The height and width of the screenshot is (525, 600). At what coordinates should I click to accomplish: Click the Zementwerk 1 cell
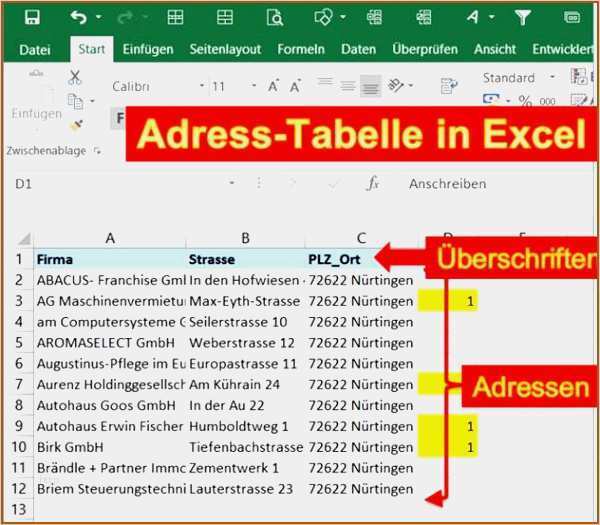tap(246, 468)
